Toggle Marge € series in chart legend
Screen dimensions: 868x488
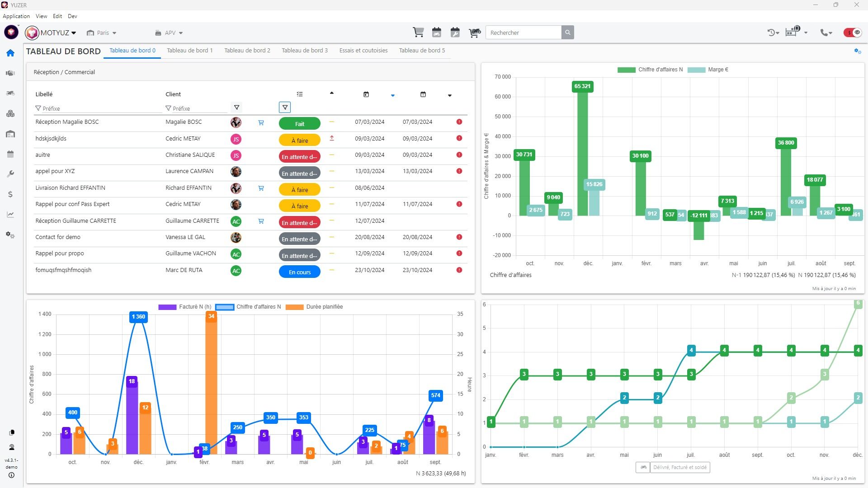pyautogui.click(x=708, y=70)
